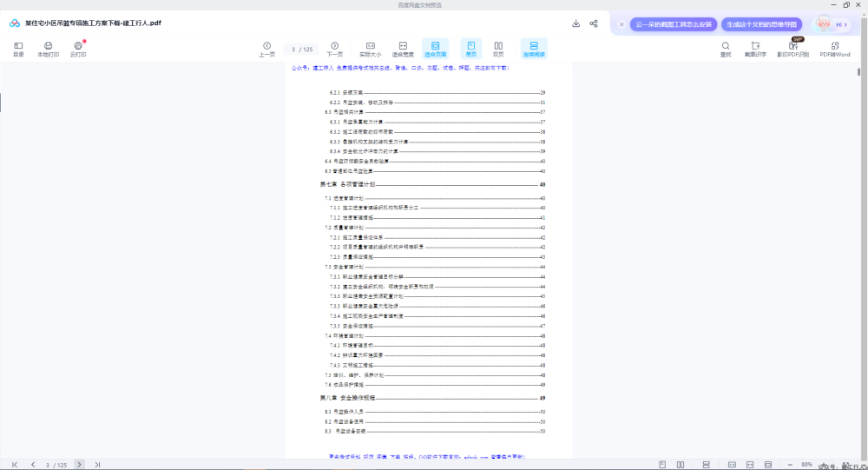Switch to 双页 double page layout
The width and height of the screenshot is (868, 470).
point(498,50)
